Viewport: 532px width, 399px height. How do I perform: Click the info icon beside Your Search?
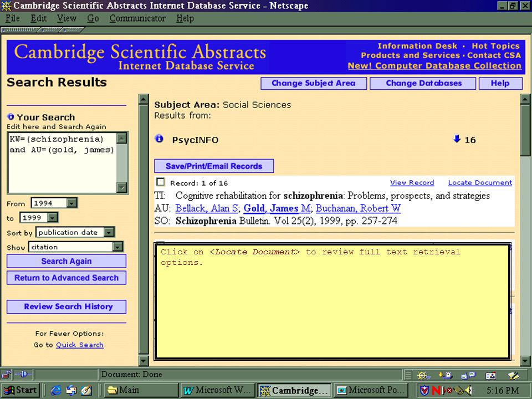11,117
